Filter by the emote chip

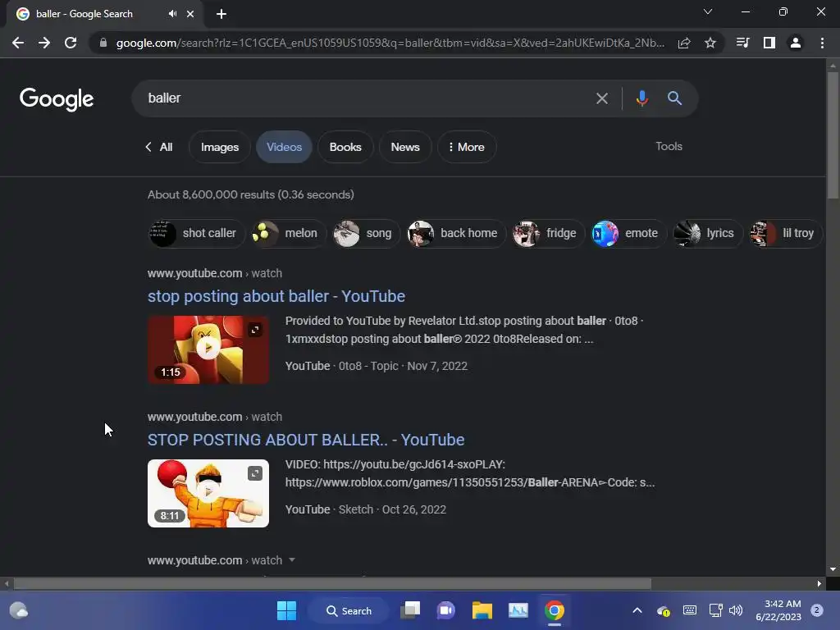(x=628, y=233)
